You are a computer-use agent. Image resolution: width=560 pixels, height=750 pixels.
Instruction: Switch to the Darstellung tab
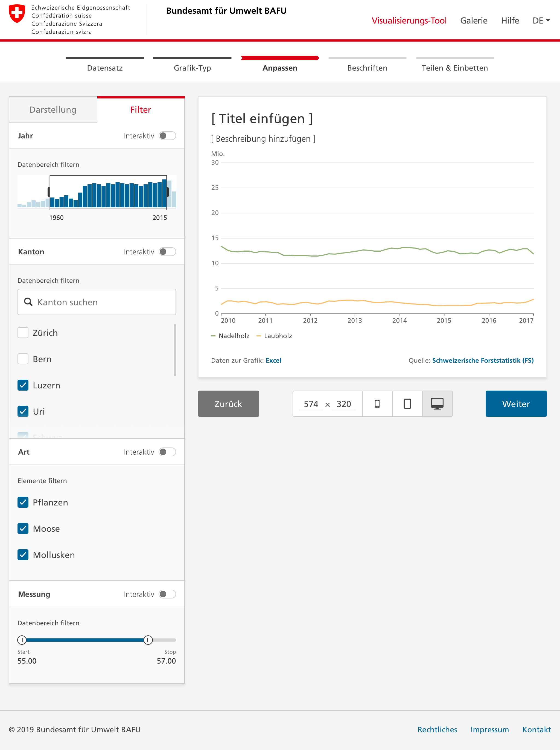(x=53, y=109)
